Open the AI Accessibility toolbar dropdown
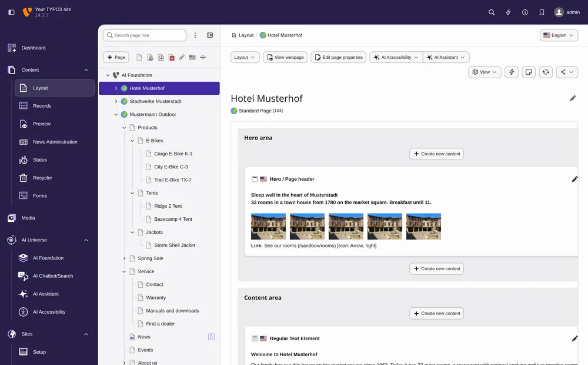The image size is (588, 365). (x=396, y=58)
